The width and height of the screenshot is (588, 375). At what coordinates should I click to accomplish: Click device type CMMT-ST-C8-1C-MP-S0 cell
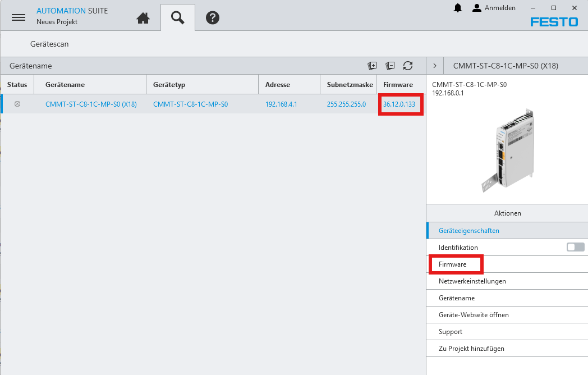[191, 104]
